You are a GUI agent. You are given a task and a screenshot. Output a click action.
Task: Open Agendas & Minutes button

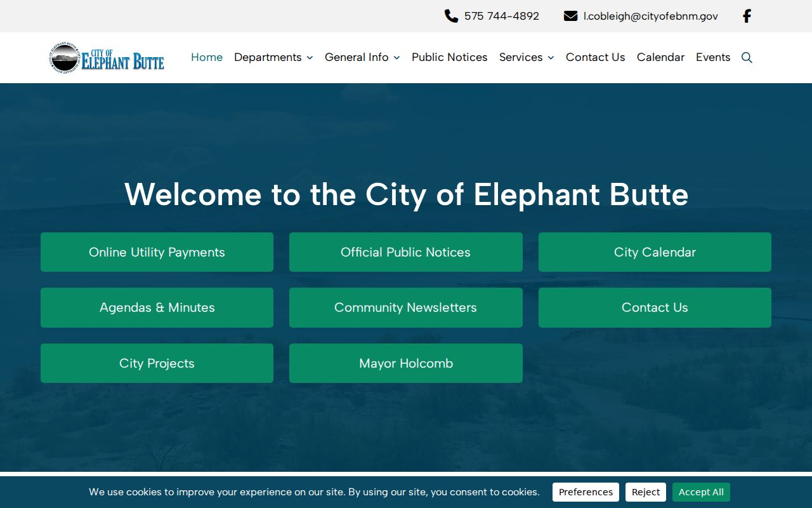tap(157, 307)
